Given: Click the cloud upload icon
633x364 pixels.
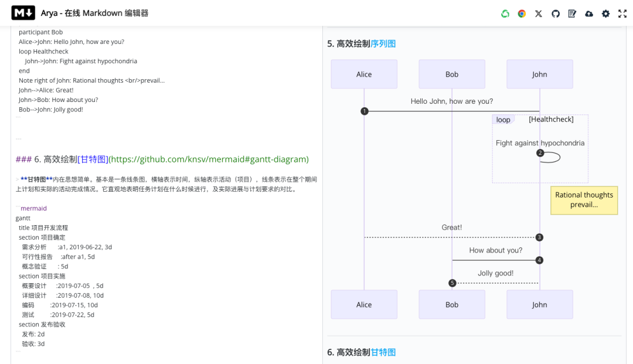Looking at the screenshot, I should (x=589, y=13).
